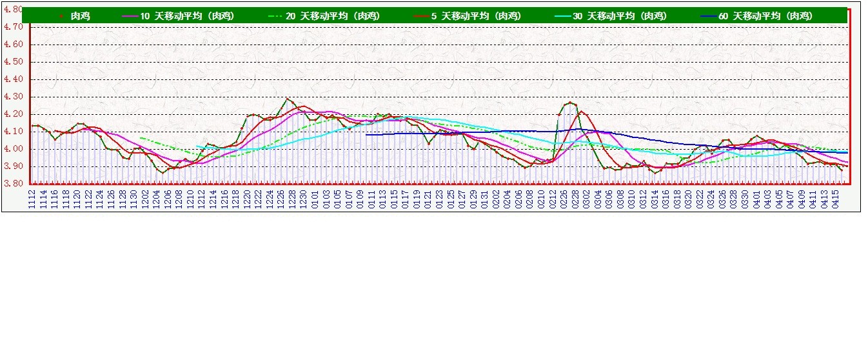This screenshot has height=349, width=868.
Task: Click the 3.90 y-axis value
Action: point(14,166)
